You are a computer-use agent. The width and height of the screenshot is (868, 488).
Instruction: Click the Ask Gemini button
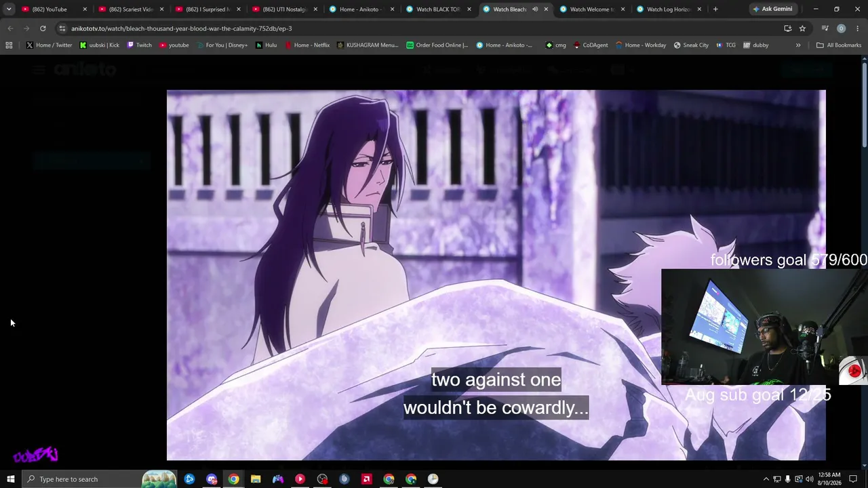coord(772,9)
